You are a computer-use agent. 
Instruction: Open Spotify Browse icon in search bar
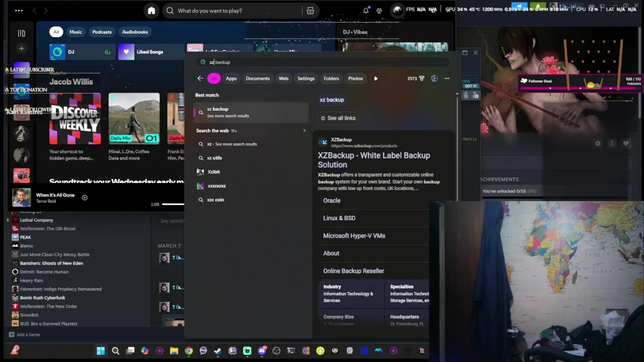310,11
